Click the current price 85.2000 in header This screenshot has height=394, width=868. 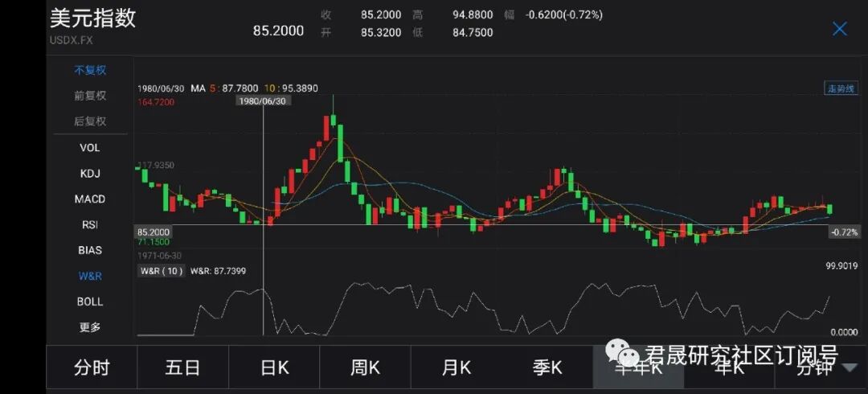[278, 31]
